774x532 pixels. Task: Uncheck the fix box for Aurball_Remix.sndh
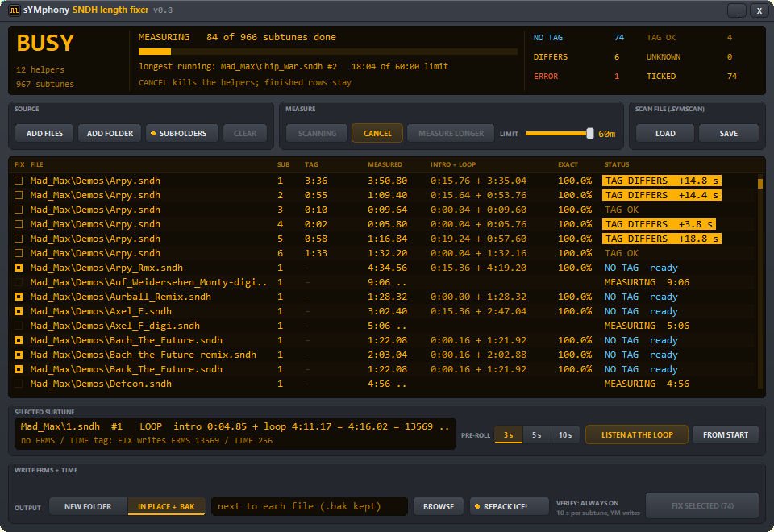click(19, 297)
